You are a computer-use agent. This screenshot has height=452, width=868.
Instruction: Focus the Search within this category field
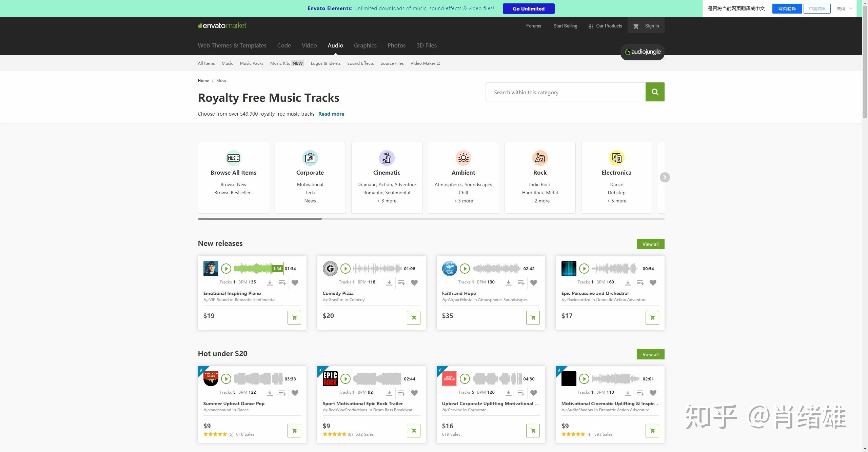coord(566,92)
